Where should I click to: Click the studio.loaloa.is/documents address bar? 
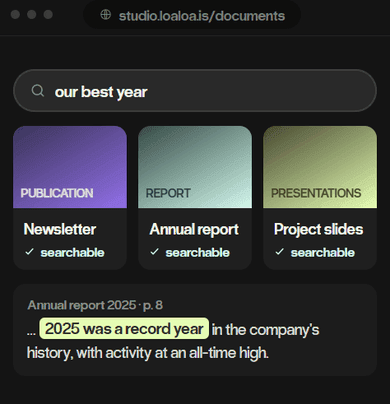192,15
